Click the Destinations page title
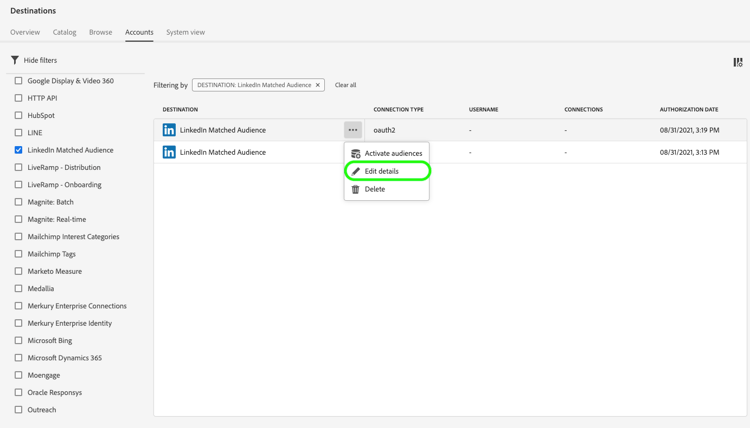 33,11
